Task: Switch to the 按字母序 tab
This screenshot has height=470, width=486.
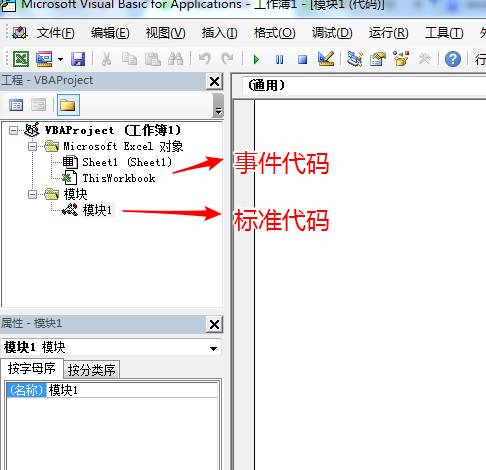Action: [32, 368]
